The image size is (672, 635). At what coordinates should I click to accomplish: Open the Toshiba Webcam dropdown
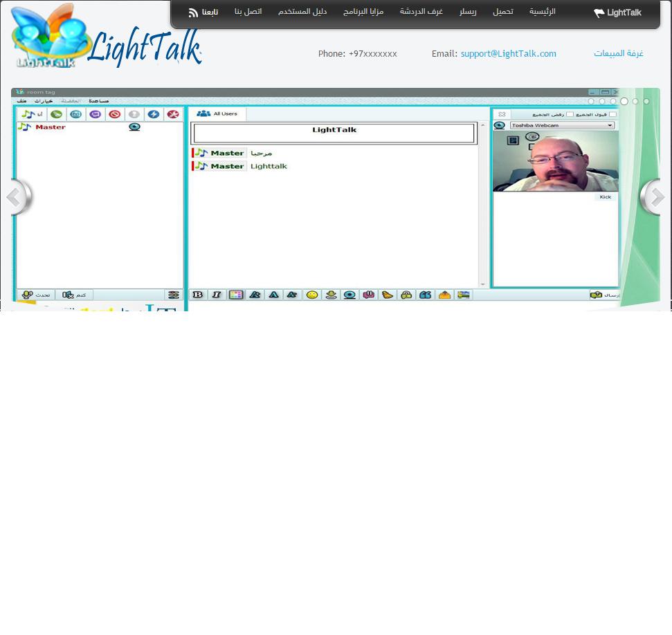pyautogui.click(x=561, y=125)
